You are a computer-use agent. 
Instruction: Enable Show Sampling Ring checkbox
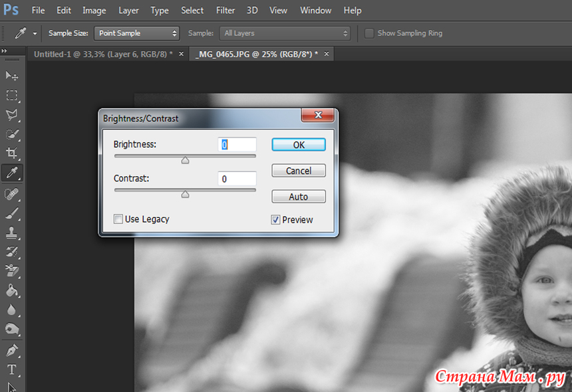click(x=369, y=33)
